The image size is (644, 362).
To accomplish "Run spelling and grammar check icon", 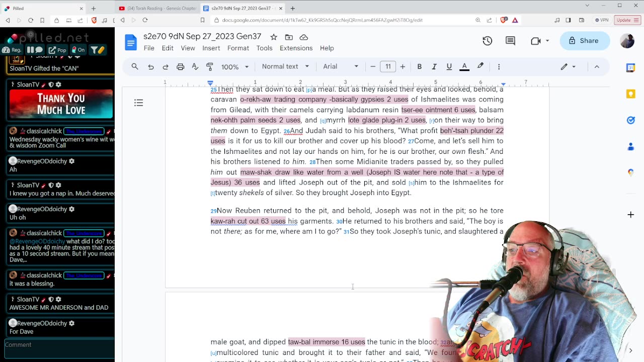I will click(195, 66).
